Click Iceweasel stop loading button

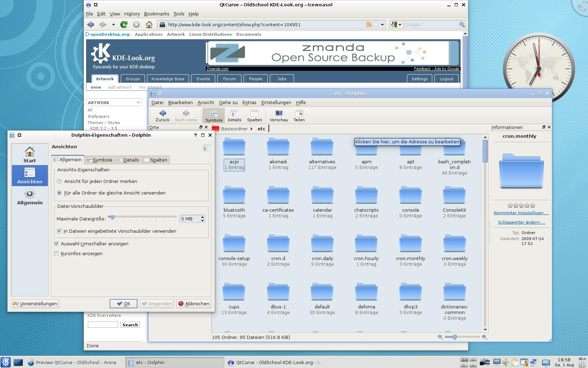[136, 25]
